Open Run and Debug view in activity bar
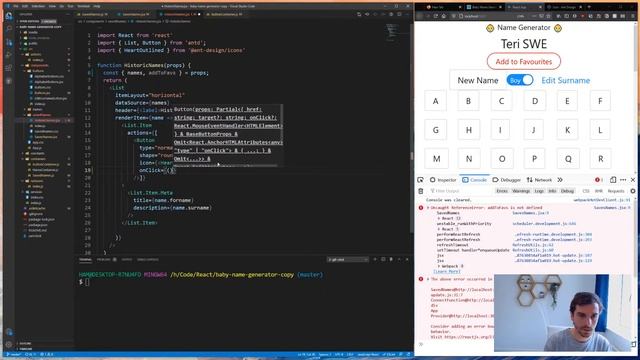 pos(9,55)
